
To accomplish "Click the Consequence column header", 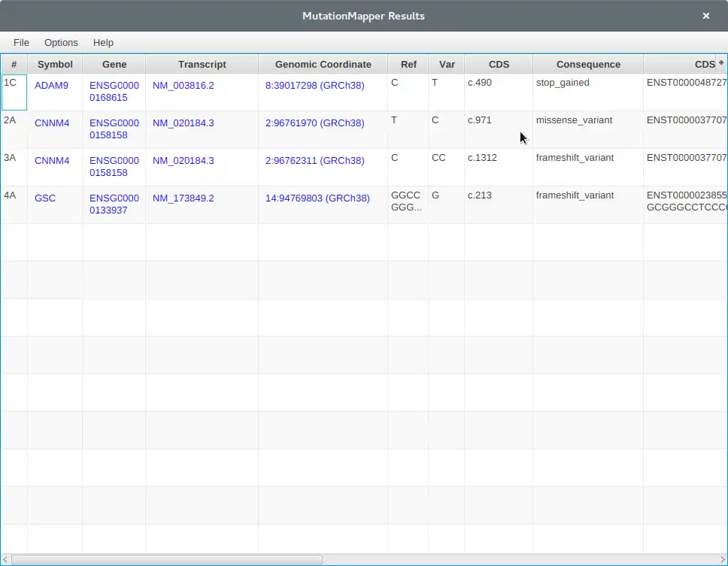I will point(588,65).
